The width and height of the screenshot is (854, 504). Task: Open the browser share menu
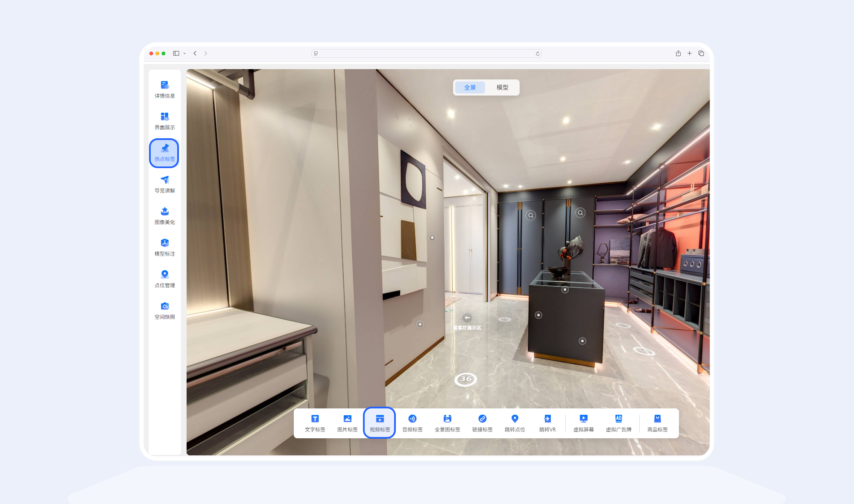click(678, 53)
